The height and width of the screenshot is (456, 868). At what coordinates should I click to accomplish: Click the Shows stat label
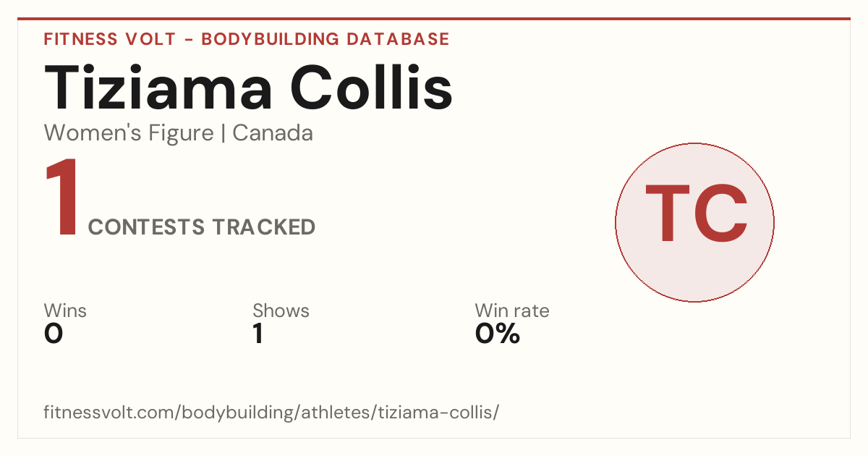pos(281,311)
